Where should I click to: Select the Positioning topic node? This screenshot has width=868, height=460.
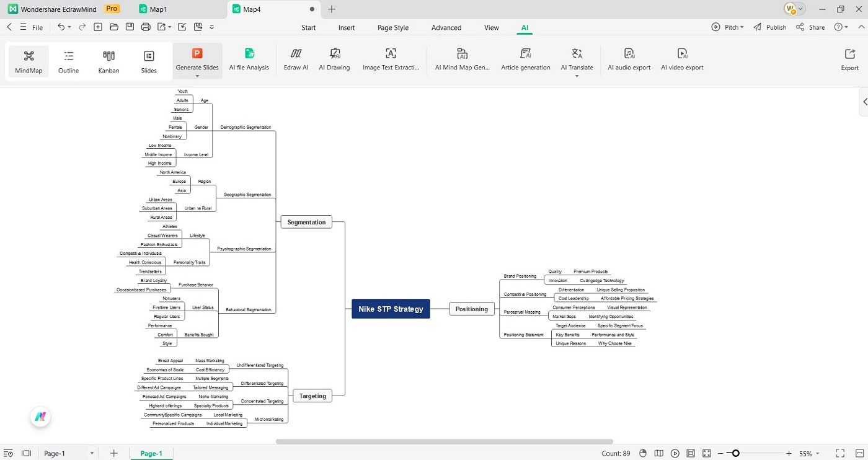(472, 309)
